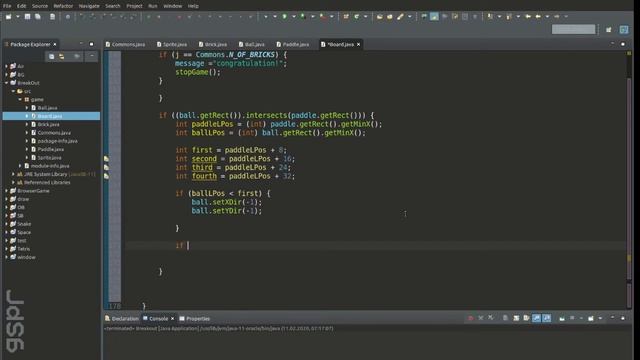Open the File menu
Image resolution: width=640 pixels, height=360 pixels.
pyautogui.click(x=7, y=6)
